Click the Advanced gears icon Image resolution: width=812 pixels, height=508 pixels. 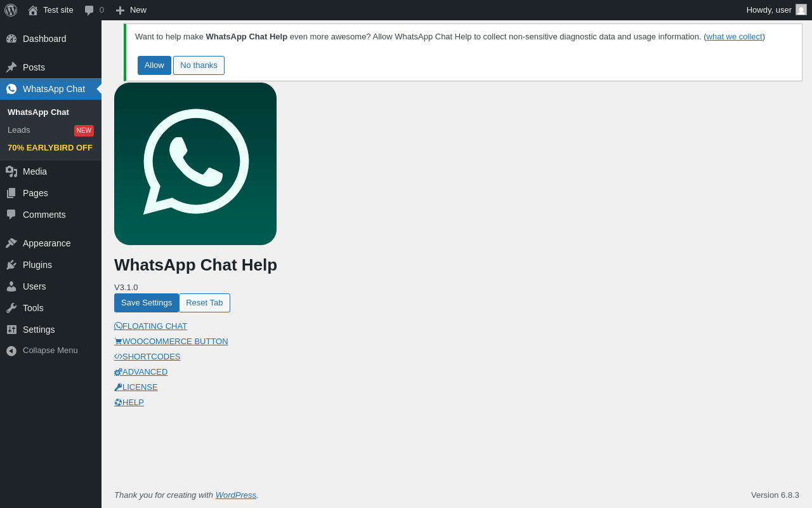[118, 372]
